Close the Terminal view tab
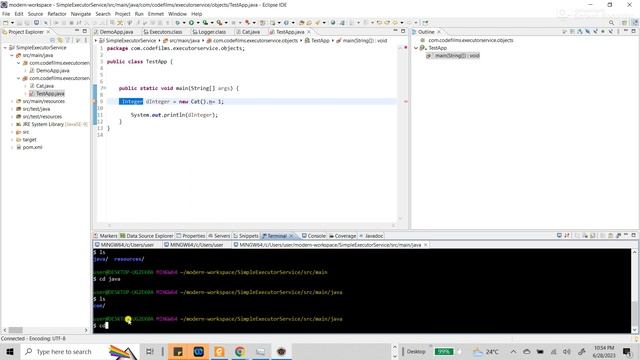The height and width of the screenshot is (360, 640). 291,236
